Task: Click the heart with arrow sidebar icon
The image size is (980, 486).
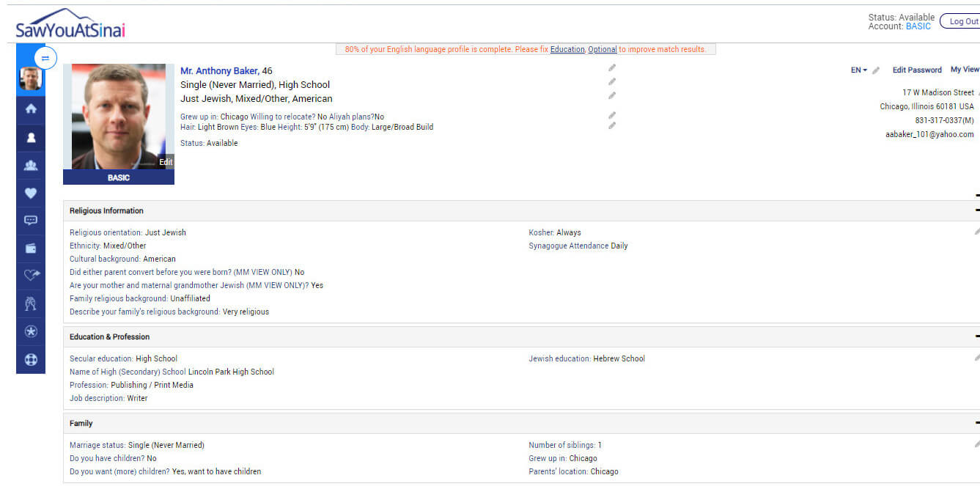Action: click(x=31, y=275)
